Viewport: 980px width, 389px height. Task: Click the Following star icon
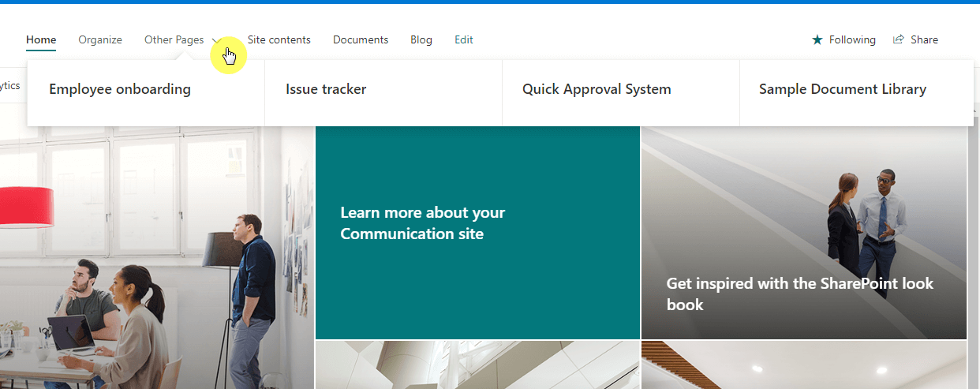click(817, 39)
